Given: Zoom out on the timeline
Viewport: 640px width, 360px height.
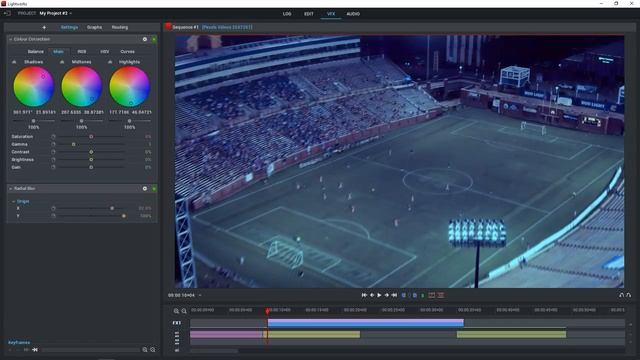Looking at the screenshot, I should point(184,311).
